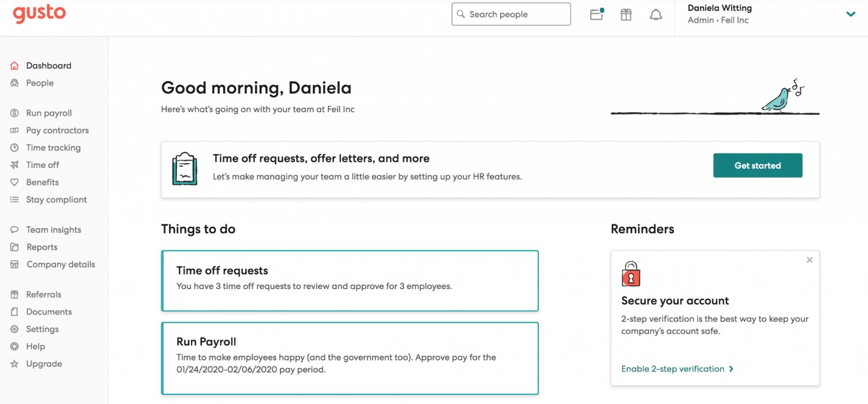Open Run payroll in the sidebar
Screen dimensions: 868x404
(49, 113)
